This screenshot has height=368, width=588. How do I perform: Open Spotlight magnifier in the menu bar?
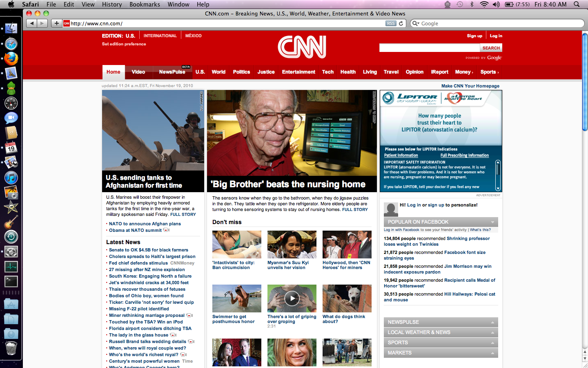pyautogui.click(x=577, y=4)
